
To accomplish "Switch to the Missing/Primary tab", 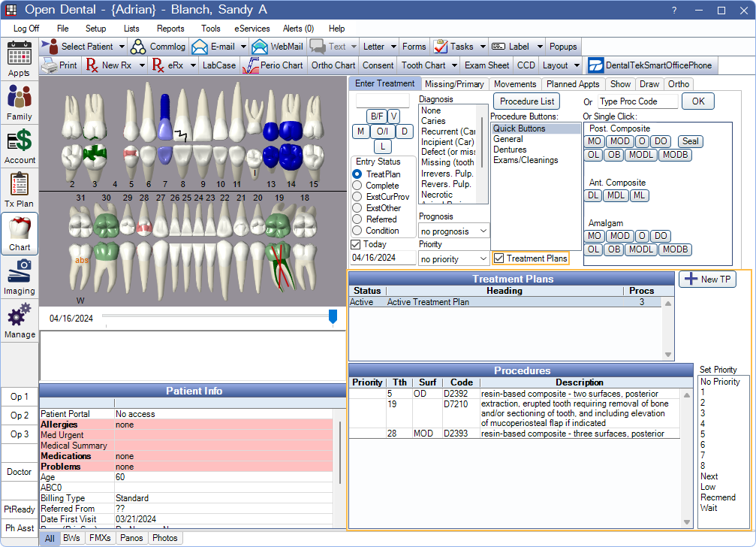I will (x=454, y=84).
